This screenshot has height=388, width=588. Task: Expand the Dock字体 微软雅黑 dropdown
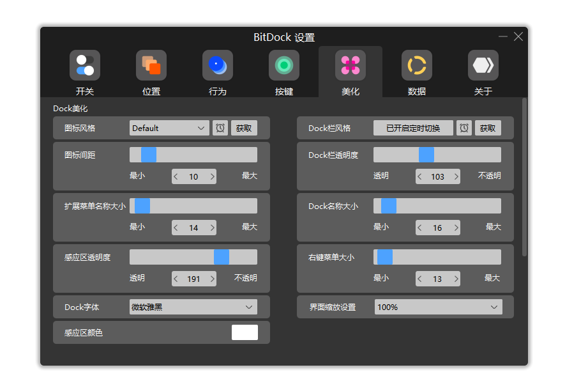(193, 307)
